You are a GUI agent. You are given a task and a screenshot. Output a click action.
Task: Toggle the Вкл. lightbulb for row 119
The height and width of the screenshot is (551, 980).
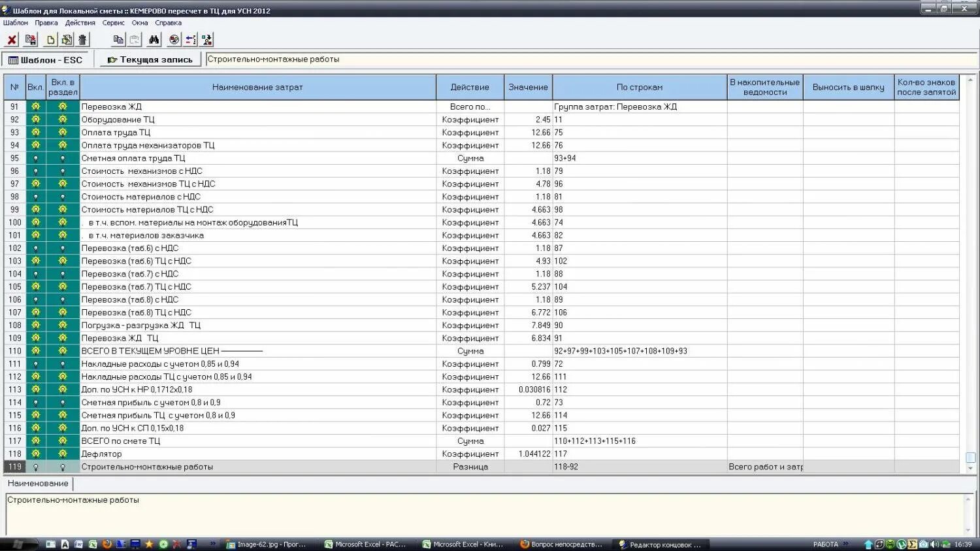[x=36, y=467]
